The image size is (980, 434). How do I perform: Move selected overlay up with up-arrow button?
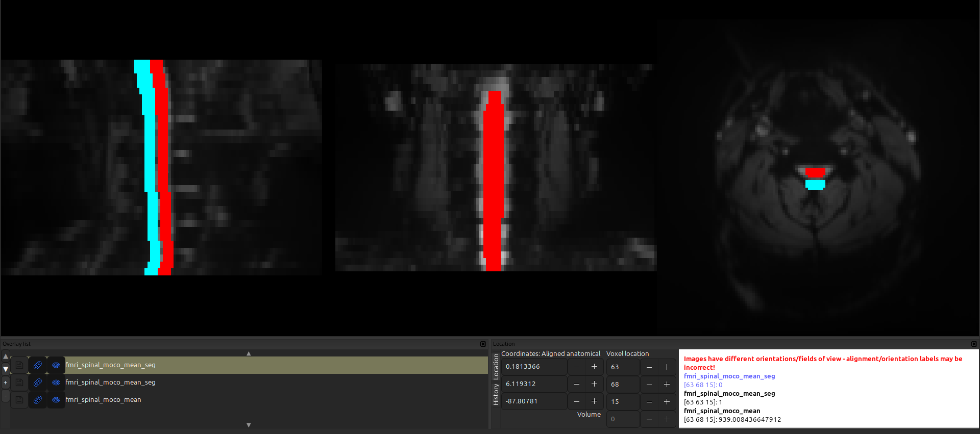pos(6,356)
